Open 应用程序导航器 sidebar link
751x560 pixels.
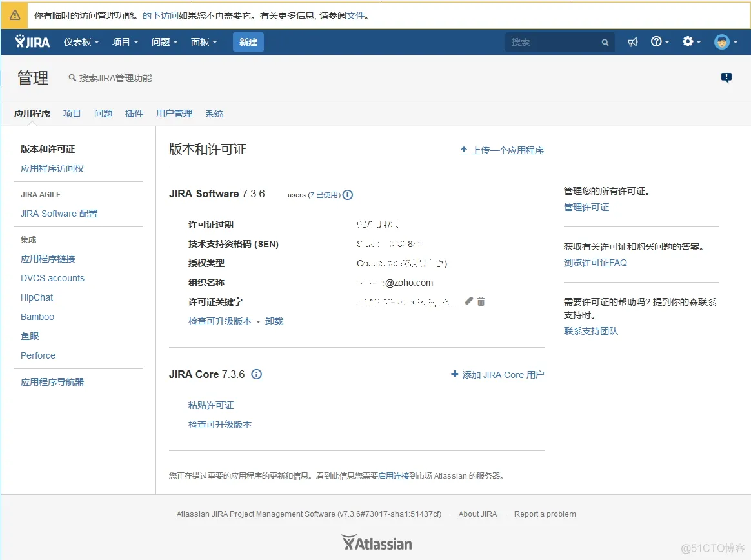[x=52, y=382]
